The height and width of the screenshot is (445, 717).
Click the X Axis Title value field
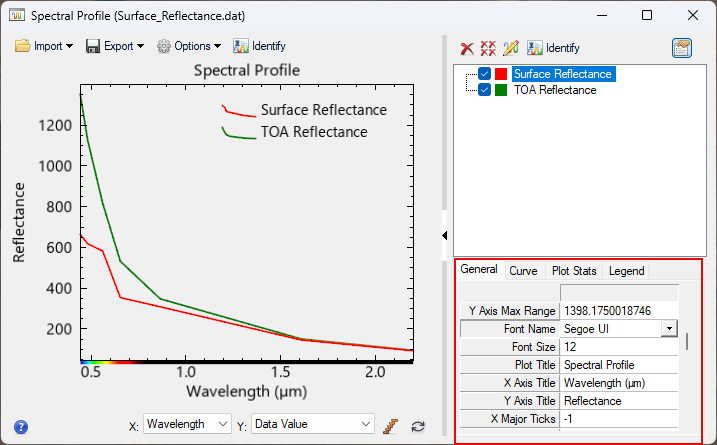pyautogui.click(x=619, y=383)
